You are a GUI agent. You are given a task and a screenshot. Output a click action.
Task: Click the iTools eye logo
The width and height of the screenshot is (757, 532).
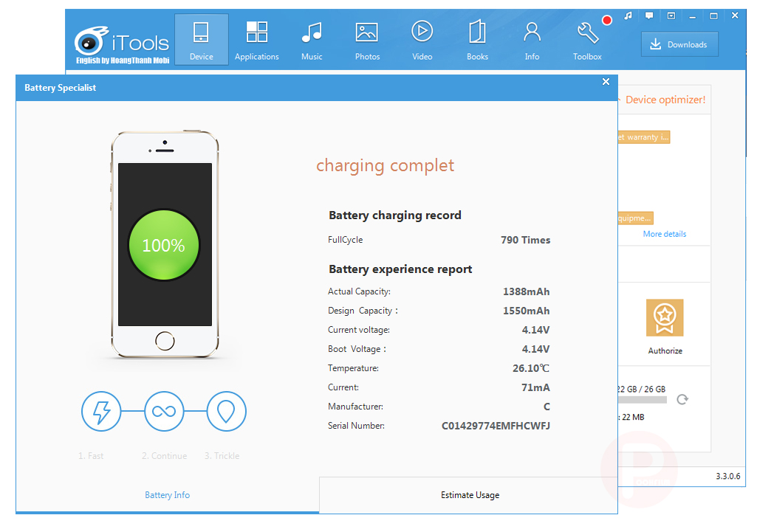pos(91,41)
